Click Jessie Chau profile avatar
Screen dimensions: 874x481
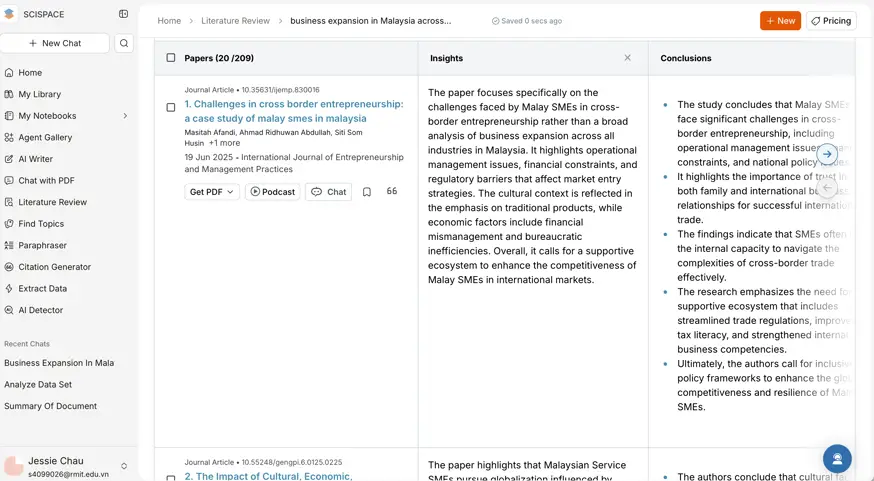[x=13, y=466]
